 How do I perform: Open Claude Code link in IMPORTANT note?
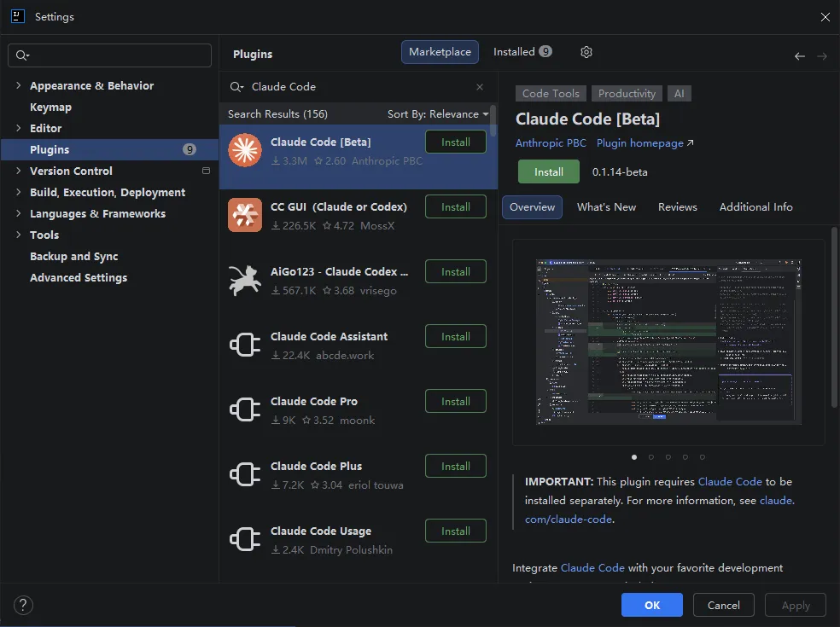[x=730, y=481]
